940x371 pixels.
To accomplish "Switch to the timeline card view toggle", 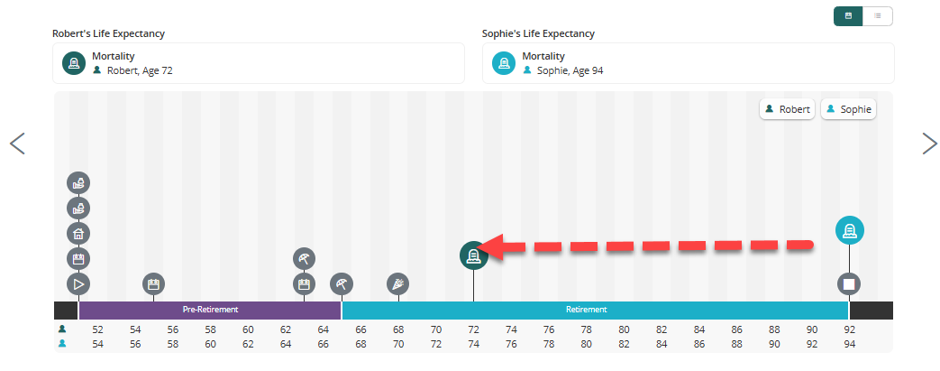I will tap(848, 16).
